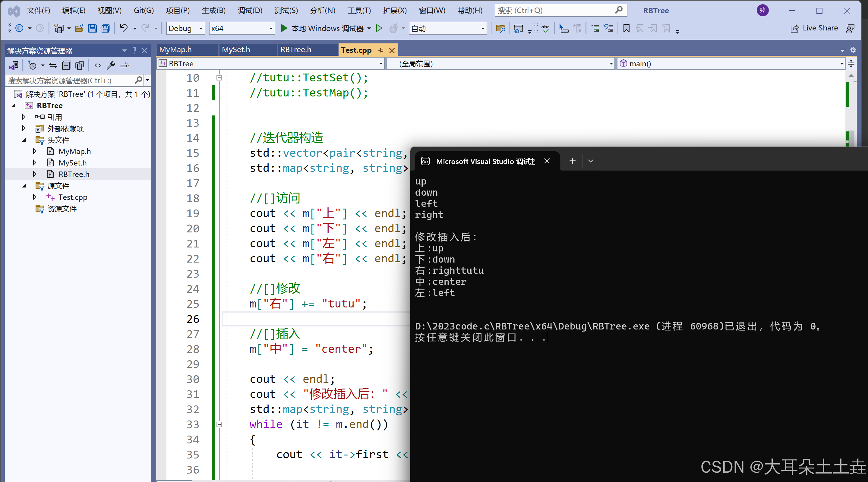
Task: Click the open file folder icon
Action: [79, 28]
